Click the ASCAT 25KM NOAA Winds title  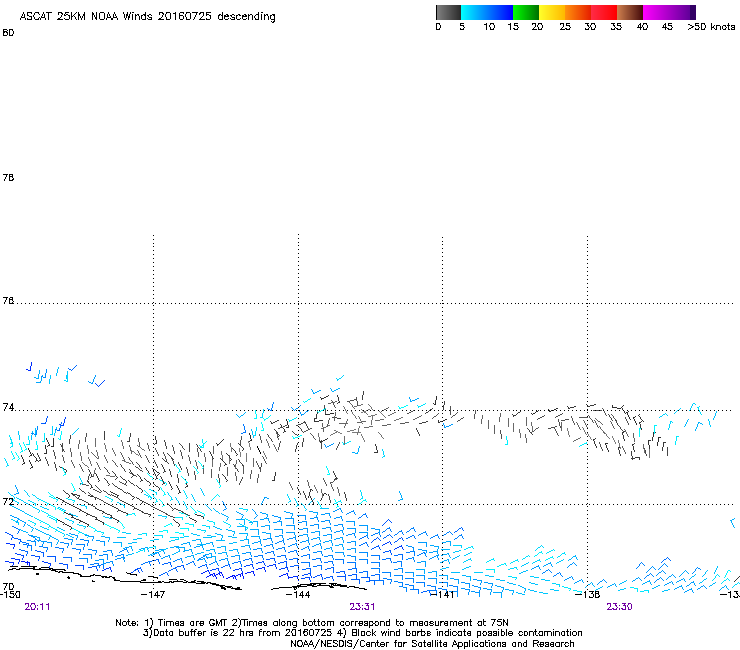(147, 16)
